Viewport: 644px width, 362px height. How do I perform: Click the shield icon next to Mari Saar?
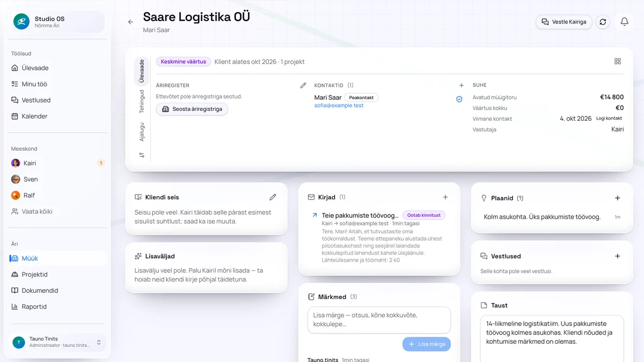pos(459,100)
